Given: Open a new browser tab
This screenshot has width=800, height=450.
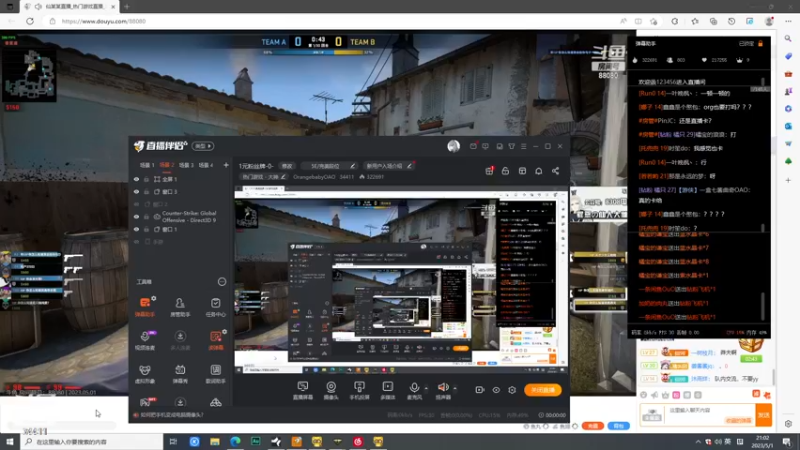Looking at the screenshot, I should tap(127, 7).
